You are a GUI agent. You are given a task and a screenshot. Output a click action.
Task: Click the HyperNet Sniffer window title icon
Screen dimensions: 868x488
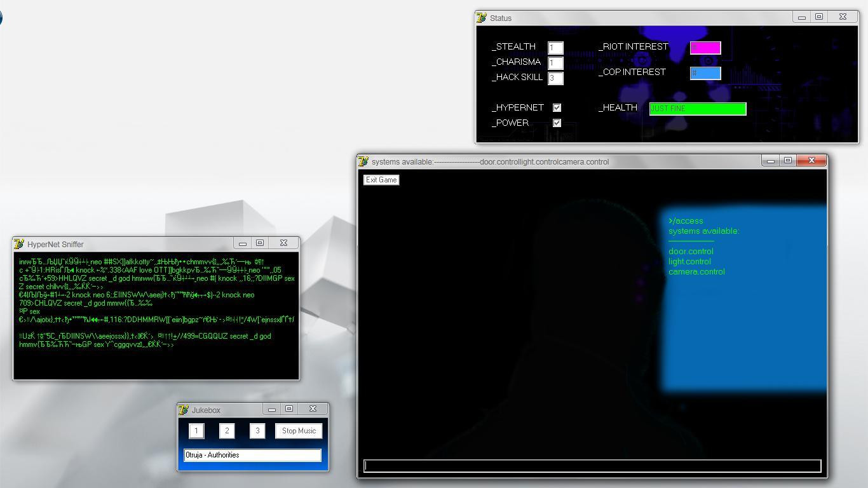[19, 244]
